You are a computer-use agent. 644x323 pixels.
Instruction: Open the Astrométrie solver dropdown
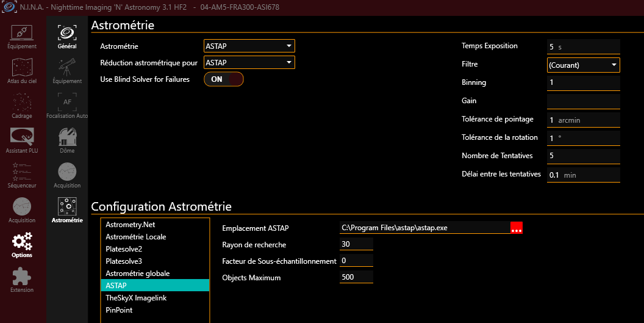point(249,46)
